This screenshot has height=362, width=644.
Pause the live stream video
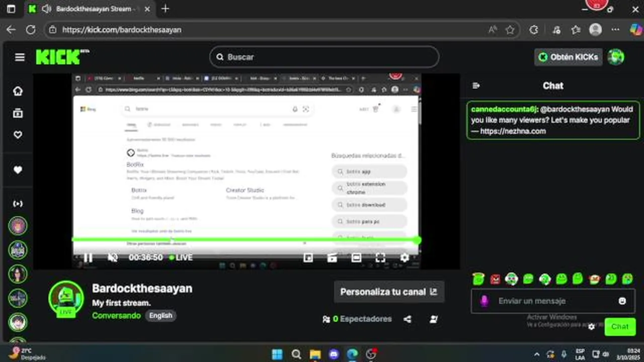[x=88, y=257]
